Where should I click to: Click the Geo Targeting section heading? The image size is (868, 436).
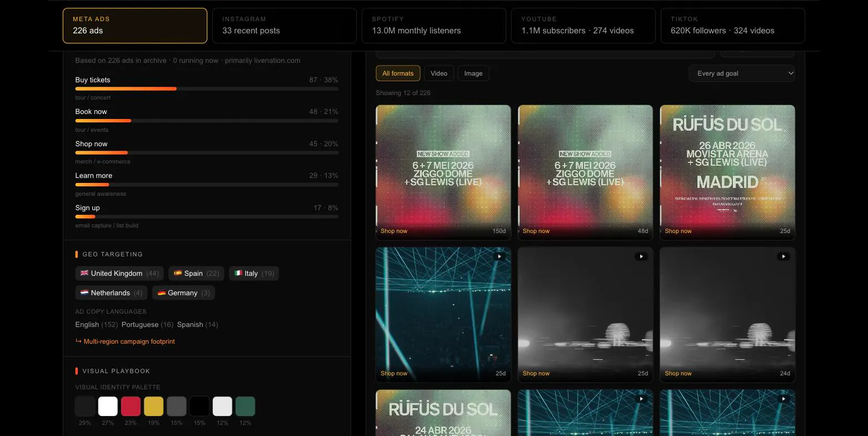113,254
